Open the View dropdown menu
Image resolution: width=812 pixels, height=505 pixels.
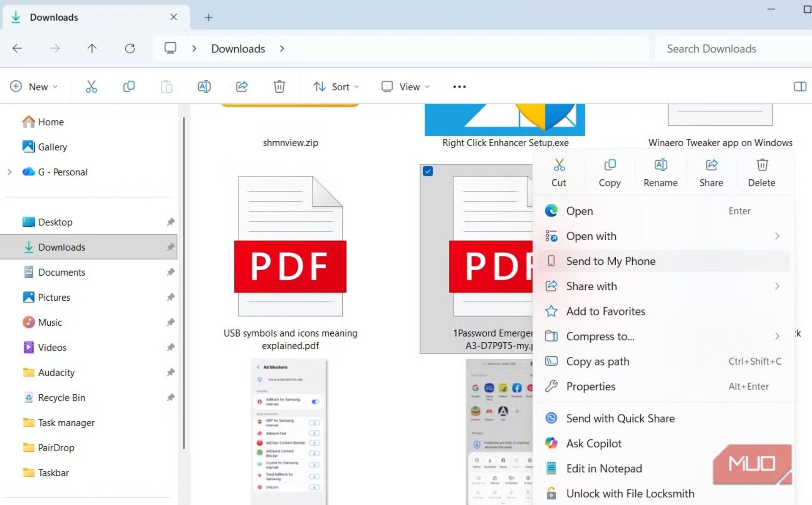[406, 87]
